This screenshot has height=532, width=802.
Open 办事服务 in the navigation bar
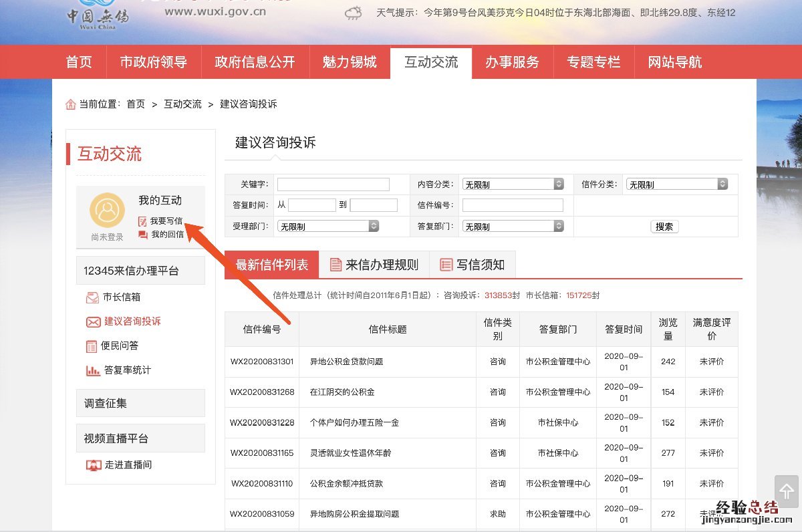click(x=512, y=62)
